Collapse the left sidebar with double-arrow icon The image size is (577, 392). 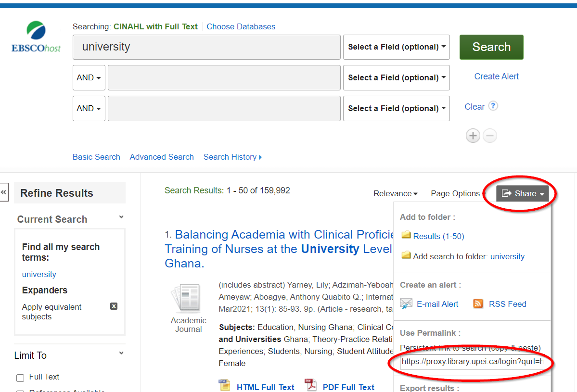[x=4, y=192]
